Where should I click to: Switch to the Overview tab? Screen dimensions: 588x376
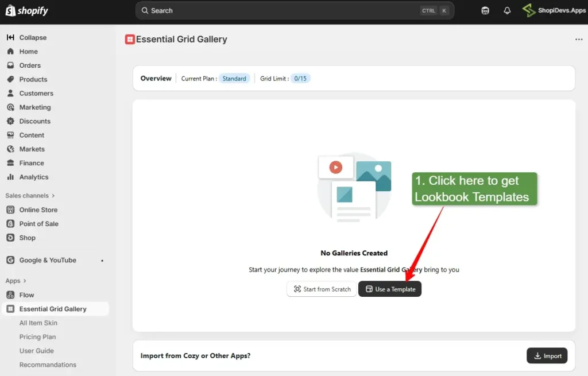pyautogui.click(x=156, y=79)
